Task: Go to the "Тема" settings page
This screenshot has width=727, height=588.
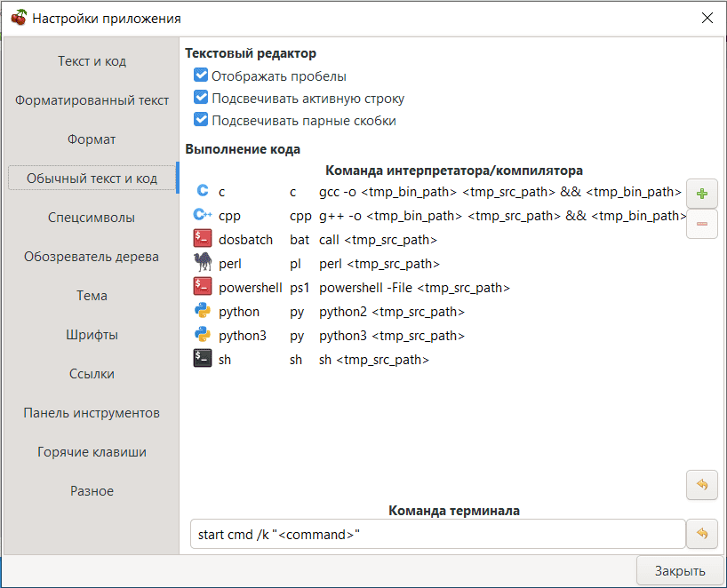Action: tap(92, 296)
